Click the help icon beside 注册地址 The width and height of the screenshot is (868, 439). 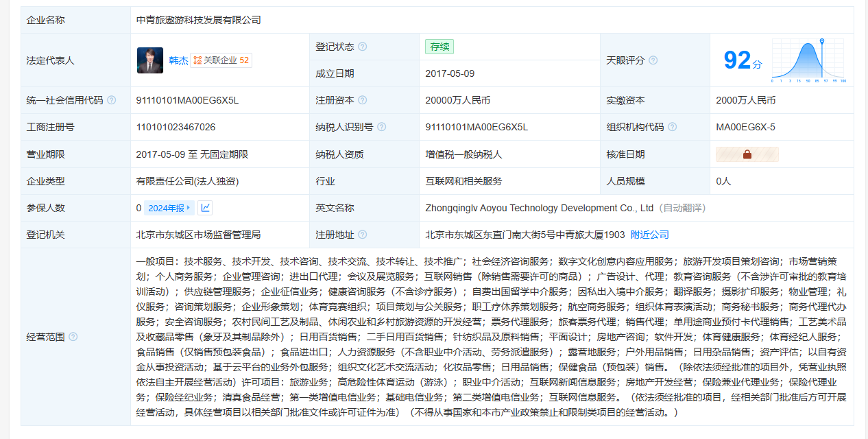362,235
